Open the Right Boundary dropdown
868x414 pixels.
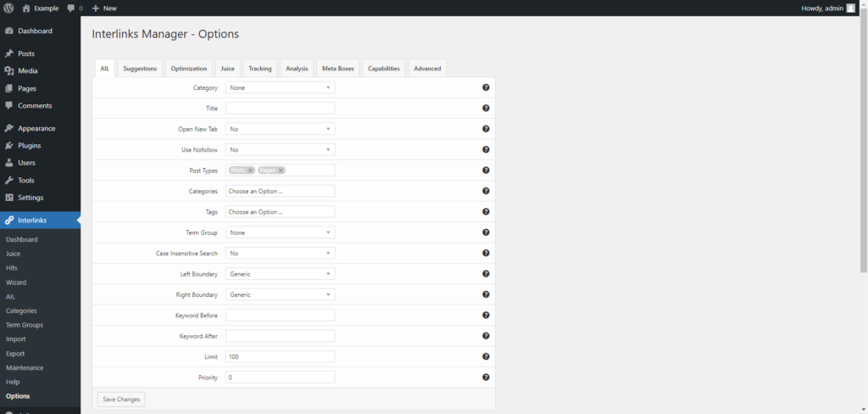[x=280, y=294]
